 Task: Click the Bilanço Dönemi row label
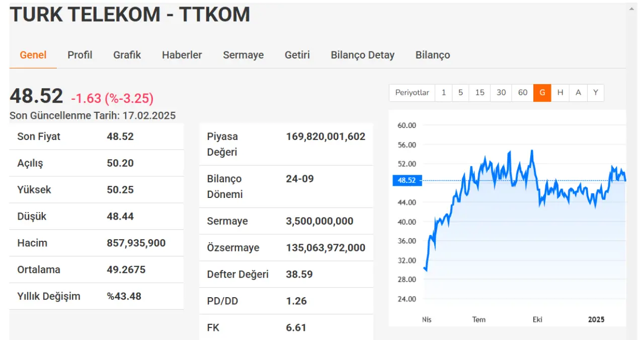[225, 186]
